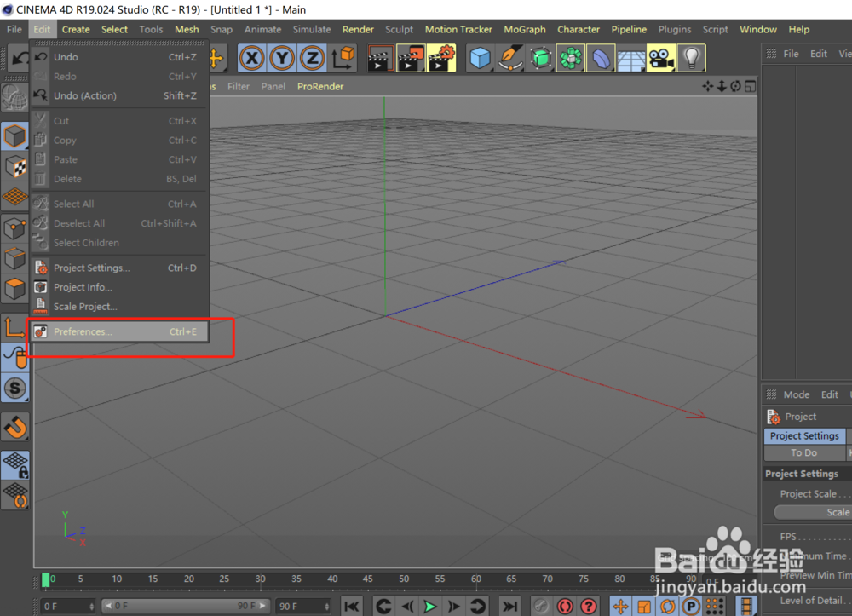Viewport: 852px width, 616px height.
Task: Click Enable Axis L-shaped icon
Action: [14, 327]
